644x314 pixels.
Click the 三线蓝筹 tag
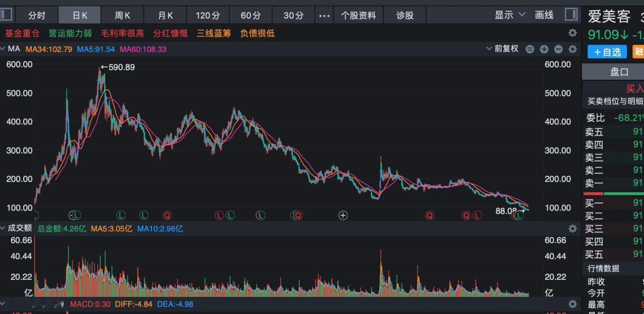point(214,33)
